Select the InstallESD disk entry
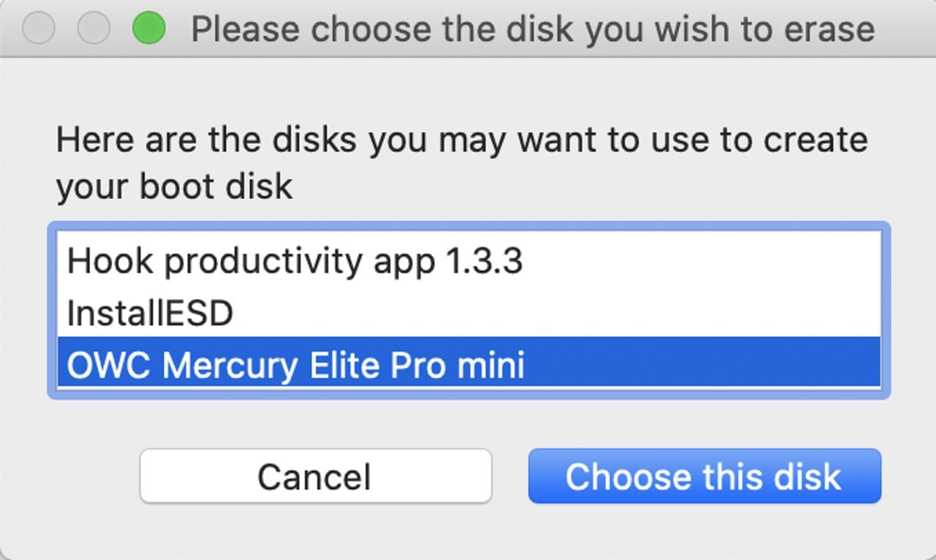Image resolution: width=936 pixels, height=560 pixels. coord(150,313)
